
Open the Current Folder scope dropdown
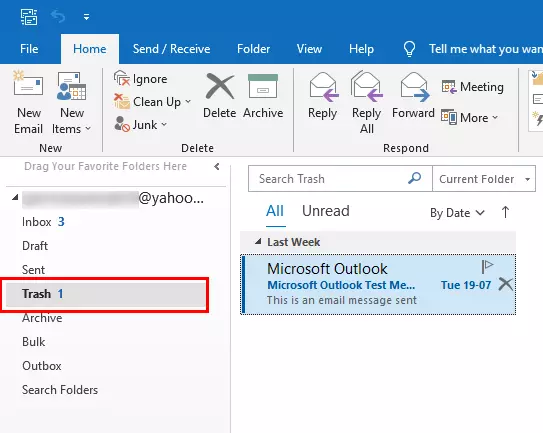[484, 179]
